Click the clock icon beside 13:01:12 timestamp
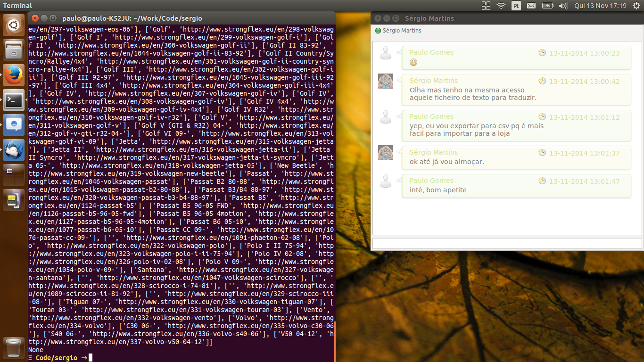644x362 pixels. coord(542,117)
